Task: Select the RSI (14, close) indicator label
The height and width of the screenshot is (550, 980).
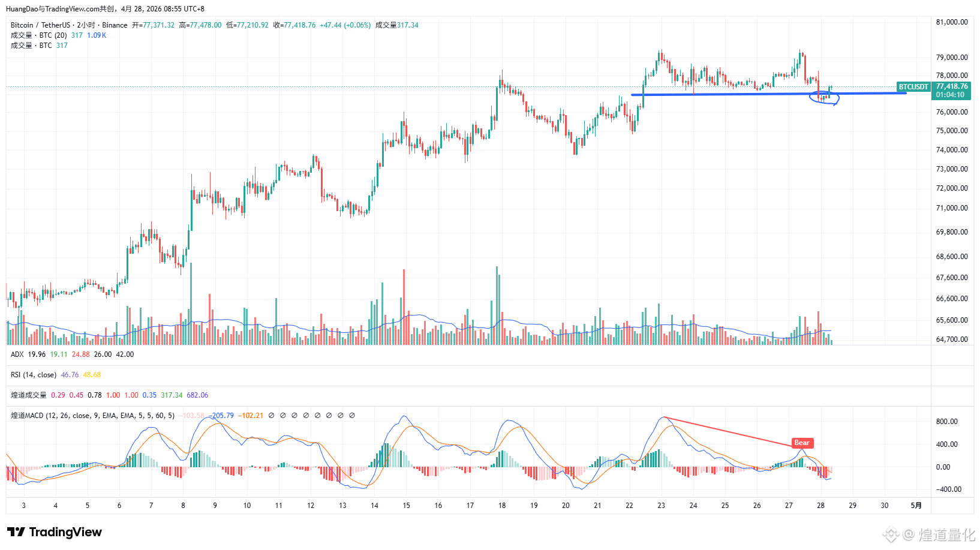Action: (x=34, y=375)
